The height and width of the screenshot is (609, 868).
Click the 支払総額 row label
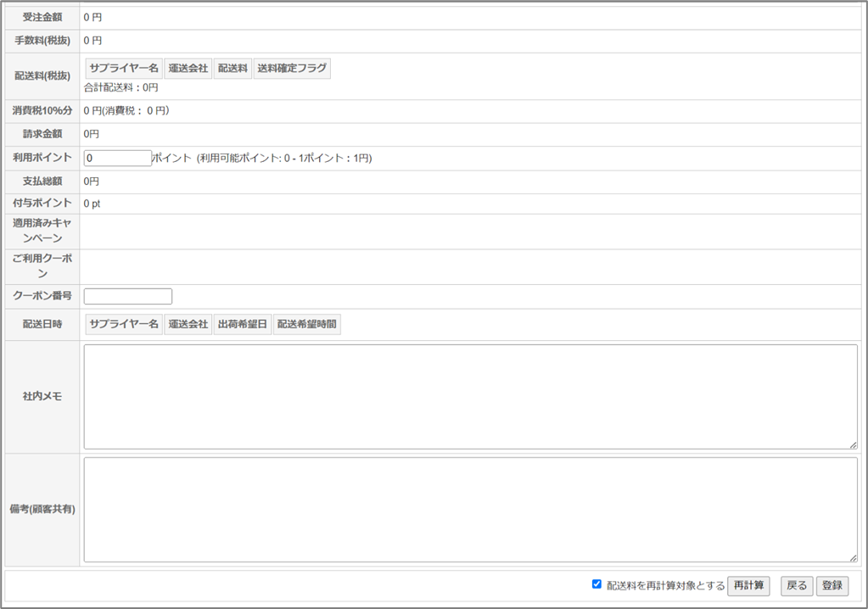(x=42, y=182)
